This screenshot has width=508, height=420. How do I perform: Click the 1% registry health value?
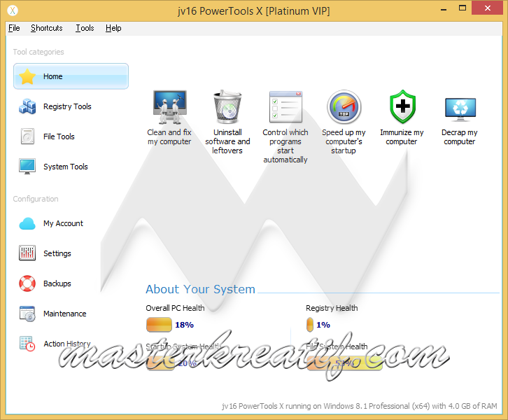(323, 325)
